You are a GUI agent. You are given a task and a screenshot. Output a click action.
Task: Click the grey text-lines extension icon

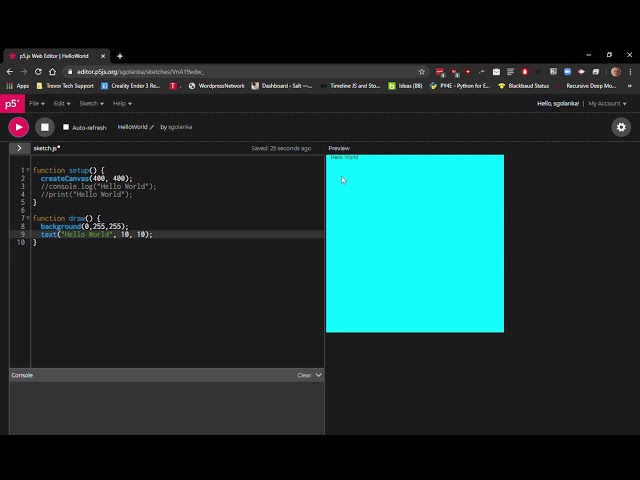click(510, 72)
